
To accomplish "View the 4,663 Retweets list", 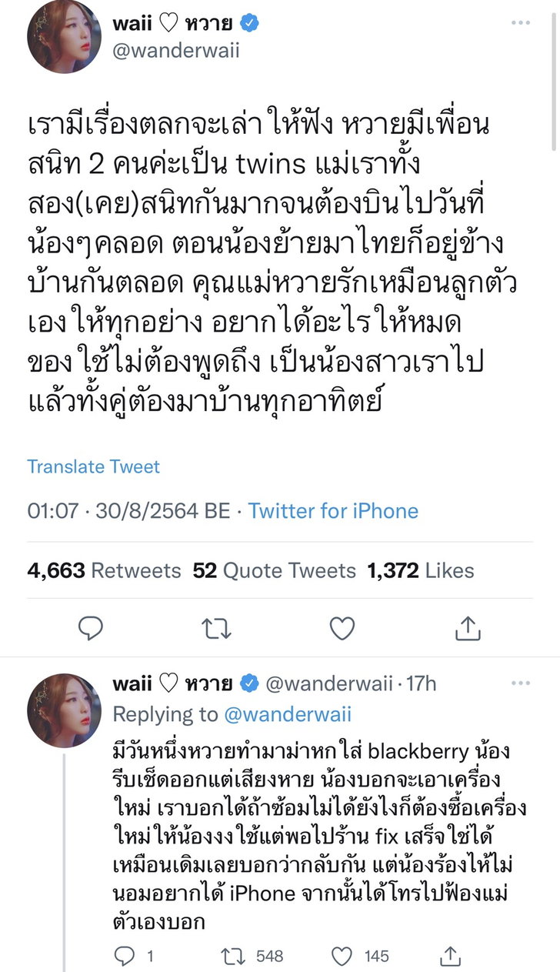I will 104,570.
